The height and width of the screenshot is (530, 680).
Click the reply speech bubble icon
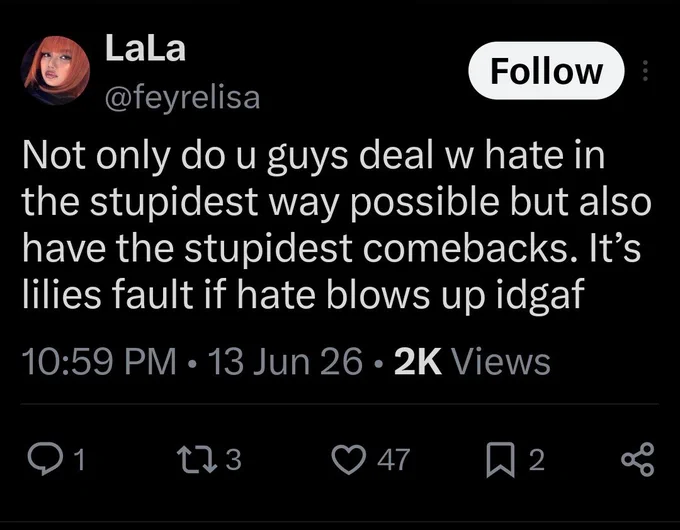[x=45, y=460]
